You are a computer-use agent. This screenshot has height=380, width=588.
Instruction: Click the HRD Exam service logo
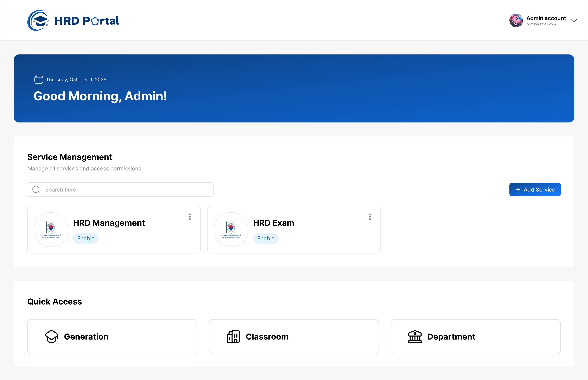coord(231,230)
